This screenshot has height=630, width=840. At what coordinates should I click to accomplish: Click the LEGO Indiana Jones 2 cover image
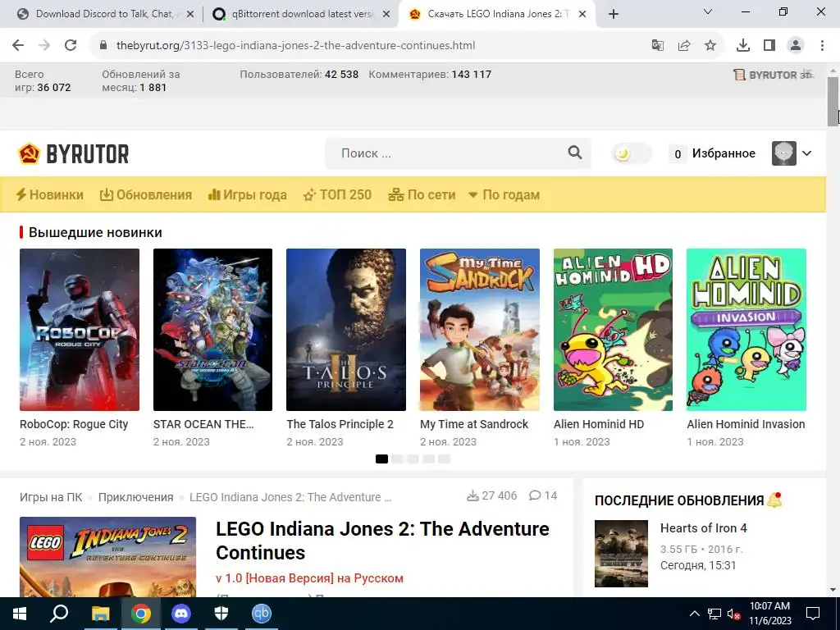pyautogui.click(x=107, y=557)
